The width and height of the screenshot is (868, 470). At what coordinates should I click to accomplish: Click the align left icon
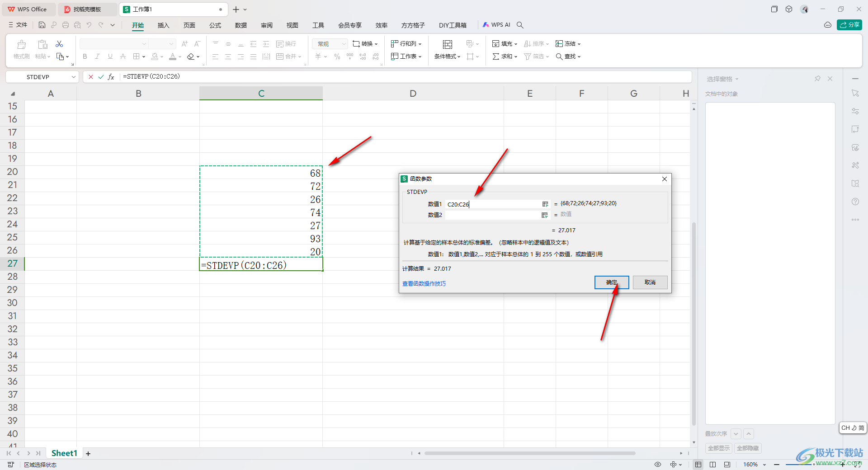(215, 56)
